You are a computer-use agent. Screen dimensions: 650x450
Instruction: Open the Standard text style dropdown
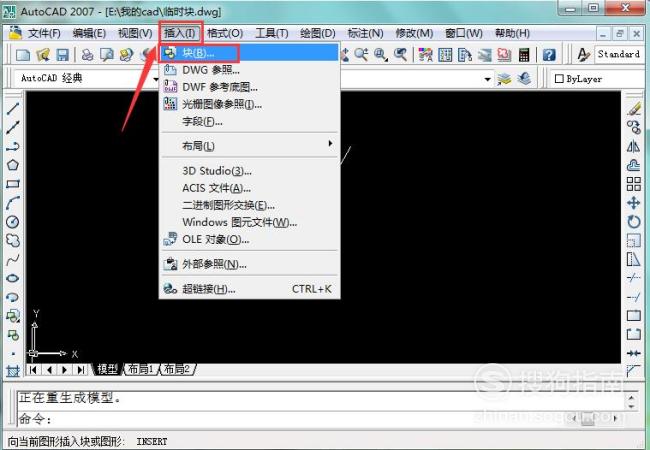(x=619, y=54)
